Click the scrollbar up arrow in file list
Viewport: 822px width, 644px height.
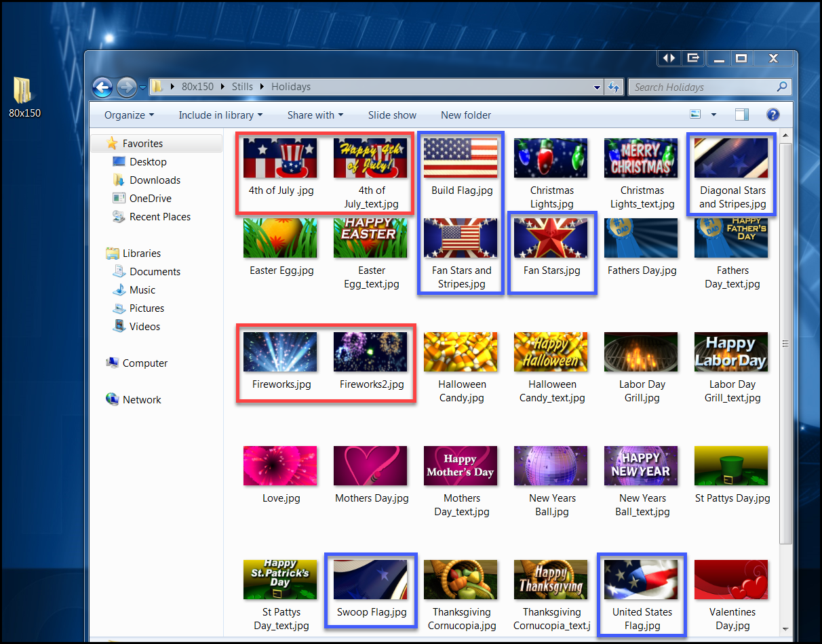click(x=785, y=136)
